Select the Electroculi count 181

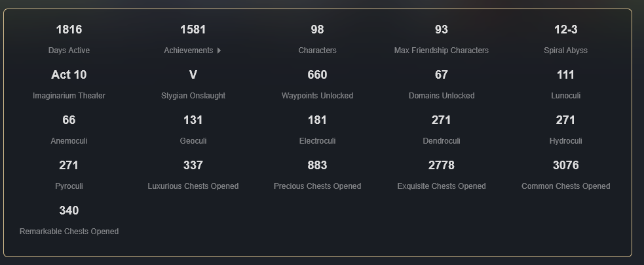pyautogui.click(x=317, y=120)
